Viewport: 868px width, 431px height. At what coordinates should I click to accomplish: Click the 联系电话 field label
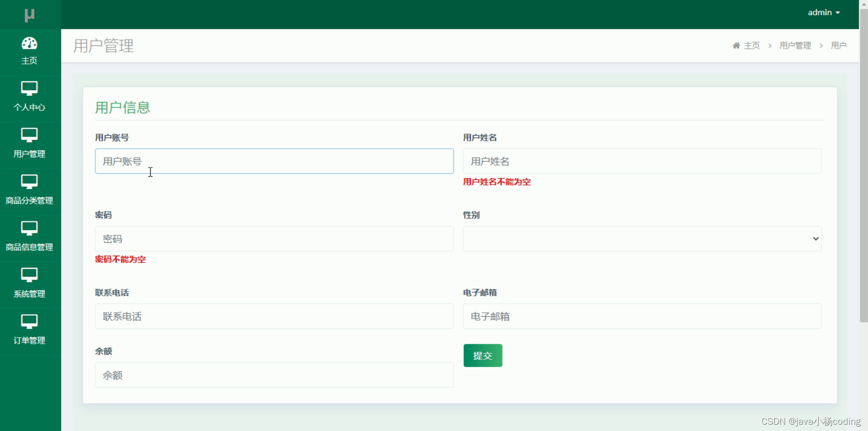coord(112,292)
